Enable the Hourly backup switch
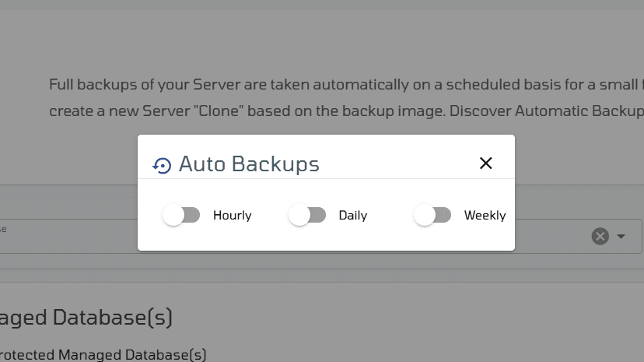The image size is (644, 362). [181, 215]
